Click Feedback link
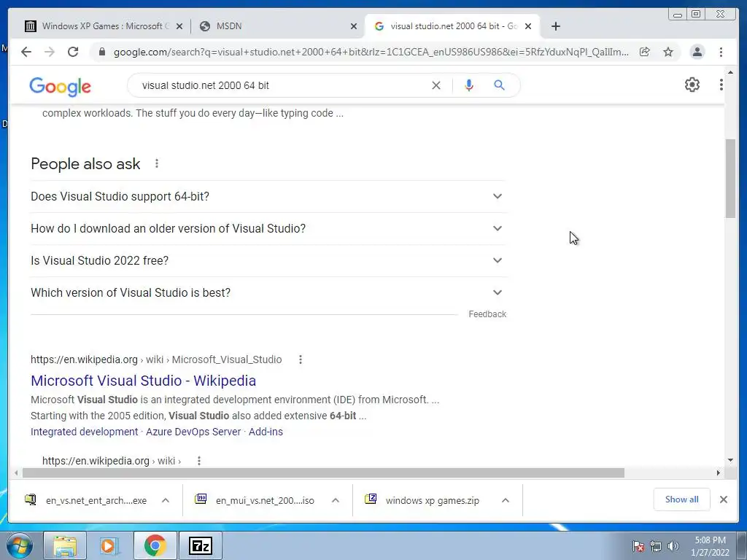The height and width of the screenshot is (560, 747). [x=487, y=314]
